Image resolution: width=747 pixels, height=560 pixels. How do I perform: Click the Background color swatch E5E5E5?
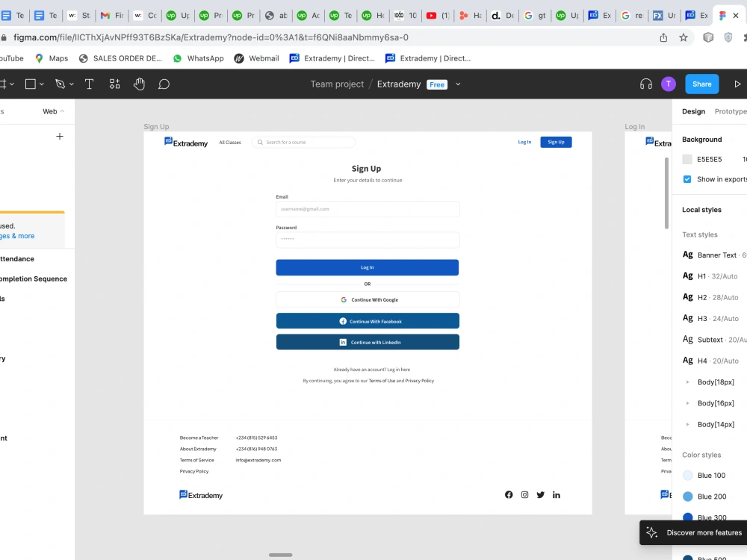(687, 158)
